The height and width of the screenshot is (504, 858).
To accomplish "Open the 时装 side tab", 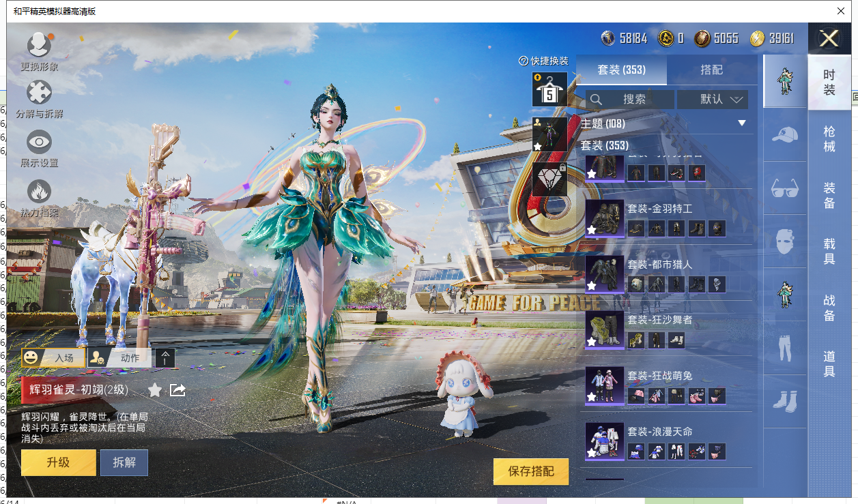I will tap(829, 83).
